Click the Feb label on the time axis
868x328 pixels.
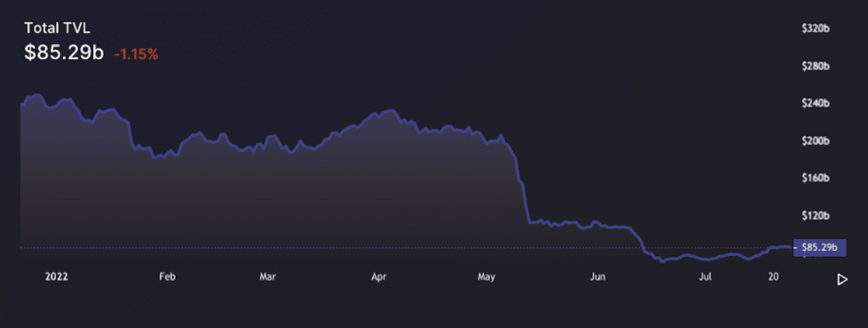(x=167, y=276)
